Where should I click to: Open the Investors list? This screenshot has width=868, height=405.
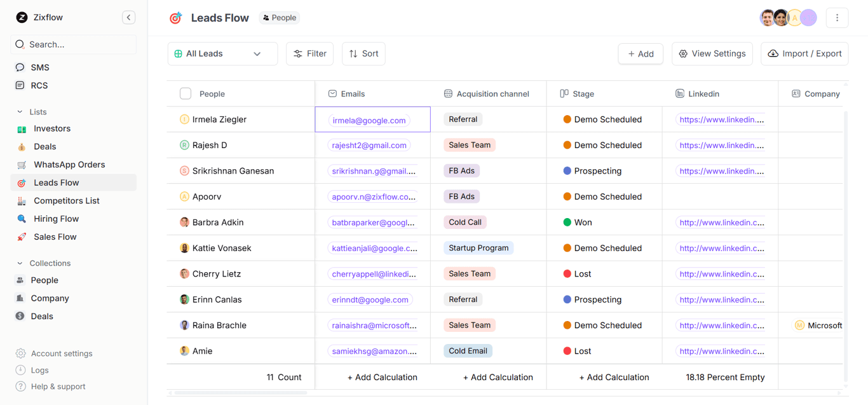pos(51,128)
